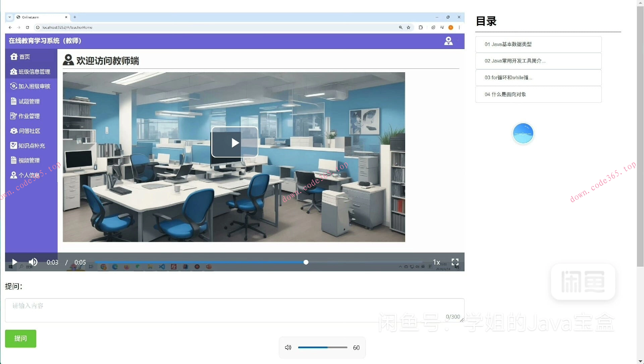Click the video progress slider handle
644x364 pixels.
click(x=306, y=262)
